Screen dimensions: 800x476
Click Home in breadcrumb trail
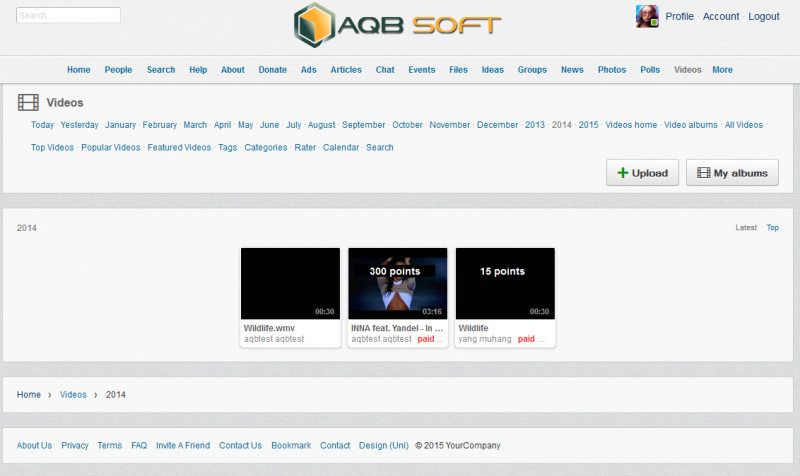point(29,394)
